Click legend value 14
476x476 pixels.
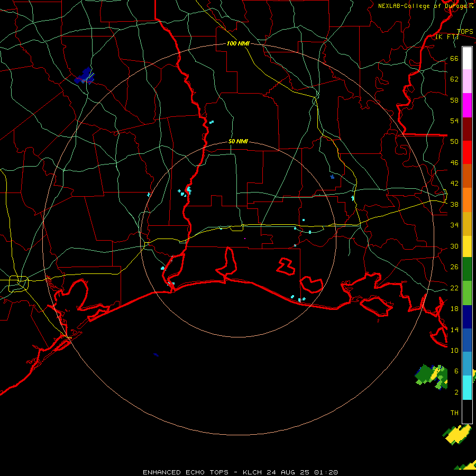click(x=454, y=329)
